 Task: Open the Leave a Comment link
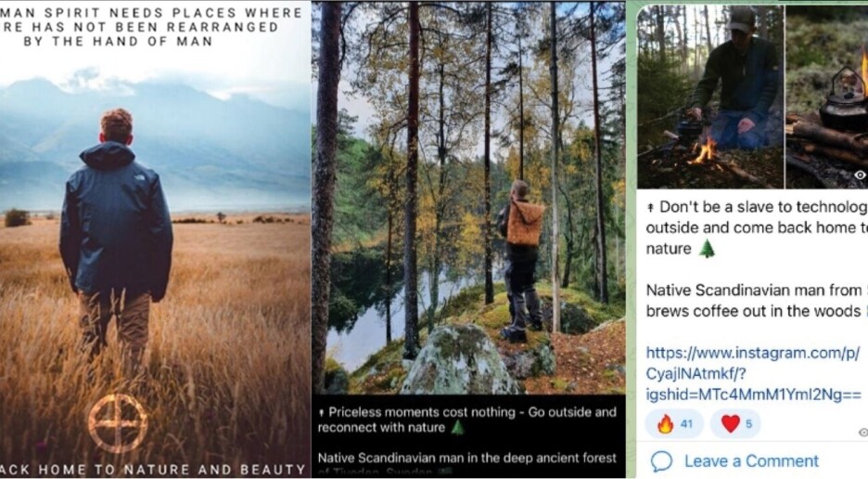751,461
